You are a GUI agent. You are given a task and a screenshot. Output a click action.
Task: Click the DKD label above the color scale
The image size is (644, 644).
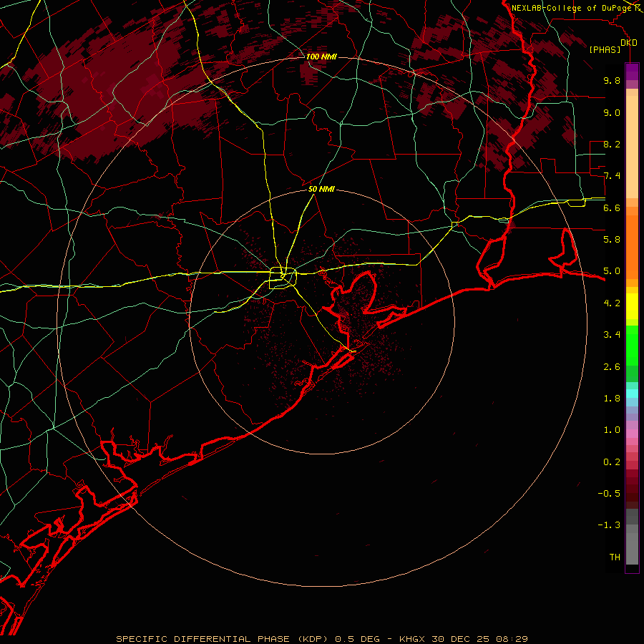click(x=629, y=43)
